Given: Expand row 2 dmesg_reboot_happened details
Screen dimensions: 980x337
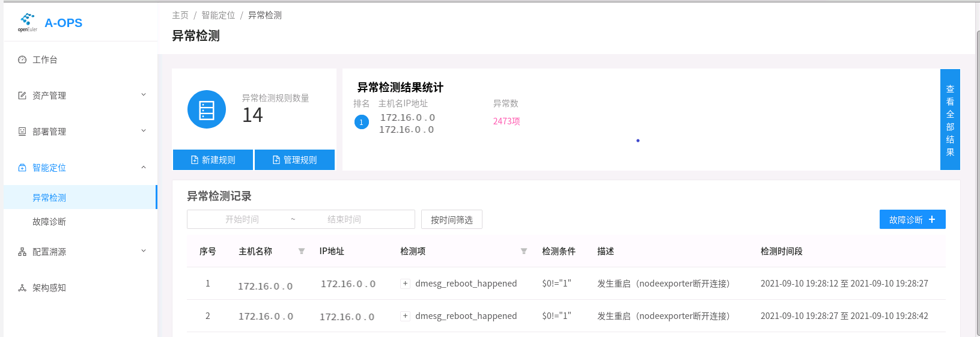Looking at the screenshot, I should 406,316.
